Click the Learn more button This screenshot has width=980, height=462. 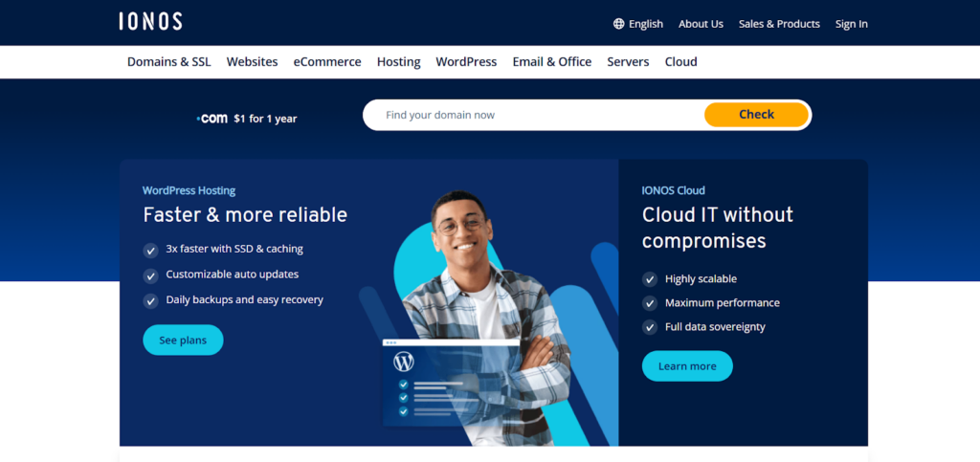tap(687, 365)
